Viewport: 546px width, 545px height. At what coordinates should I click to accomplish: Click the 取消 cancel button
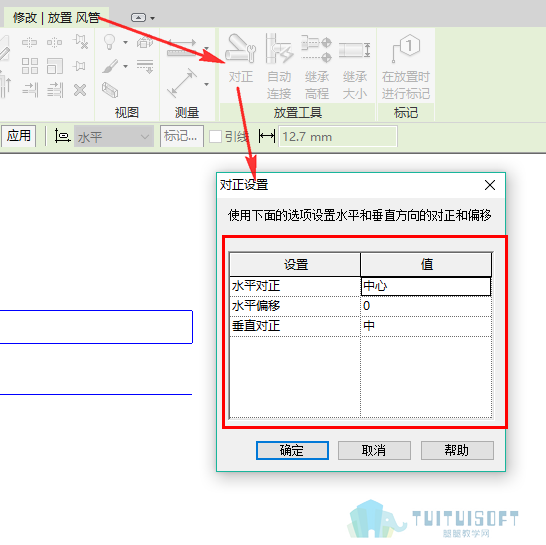(x=374, y=450)
